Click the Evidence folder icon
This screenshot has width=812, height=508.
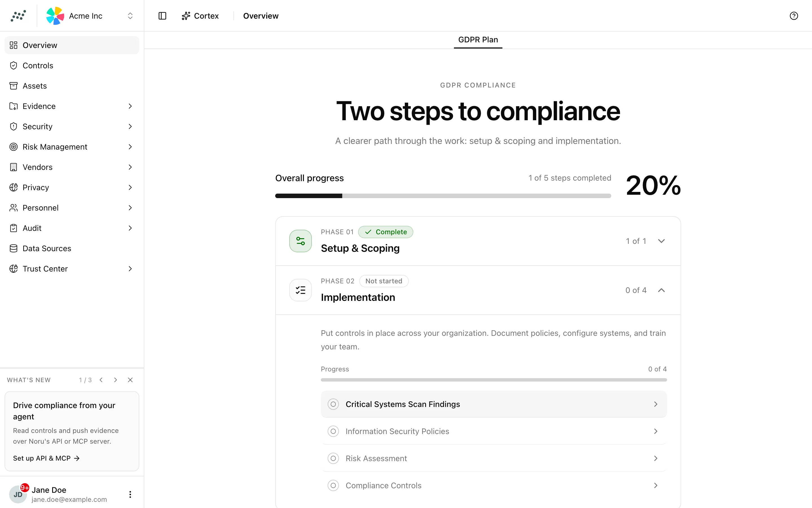pyautogui.click(x=14, y=106)
